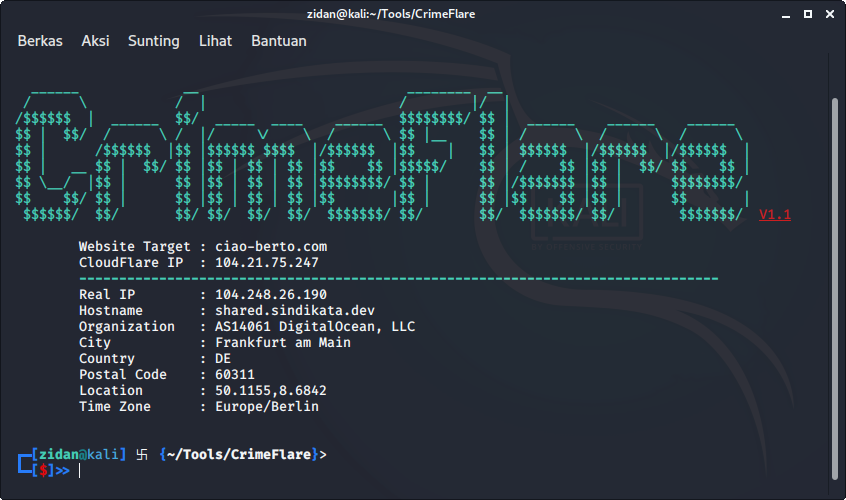Click the organization AS14061 DigitalOcean, LLC
The image size is (846, 500).
coord(315,327)
